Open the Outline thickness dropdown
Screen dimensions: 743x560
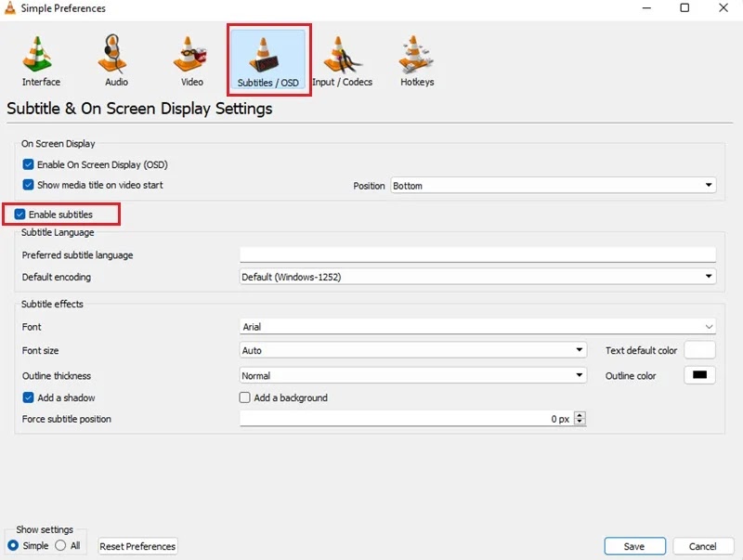point(412,375)
